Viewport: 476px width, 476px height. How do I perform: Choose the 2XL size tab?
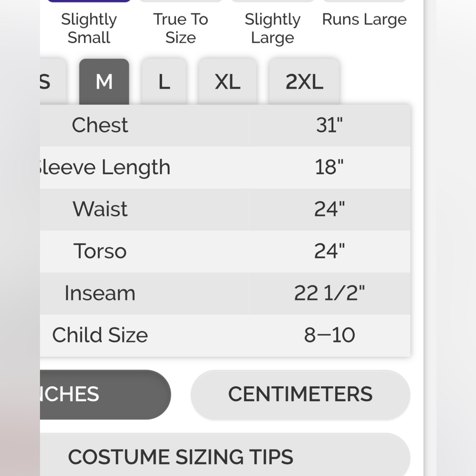304,82
